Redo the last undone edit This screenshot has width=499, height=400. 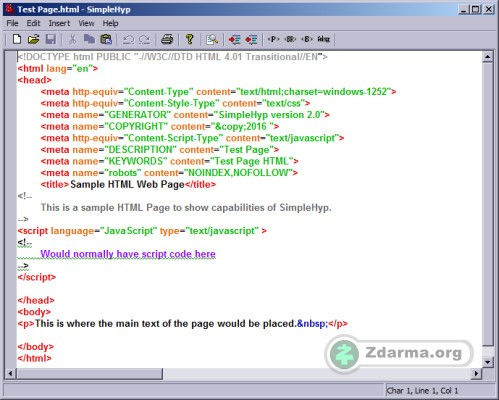144,40
